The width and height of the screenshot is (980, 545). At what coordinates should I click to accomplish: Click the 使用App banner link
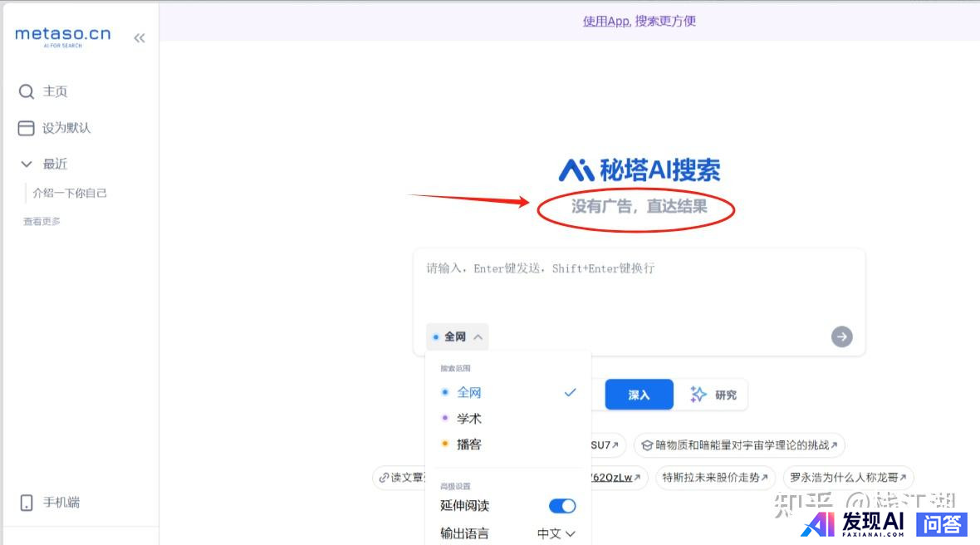(639, 21)
